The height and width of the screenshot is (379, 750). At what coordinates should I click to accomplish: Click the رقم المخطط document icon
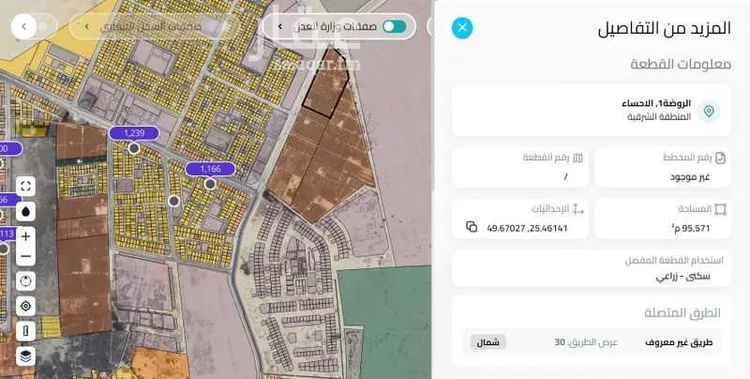point(720,158)
